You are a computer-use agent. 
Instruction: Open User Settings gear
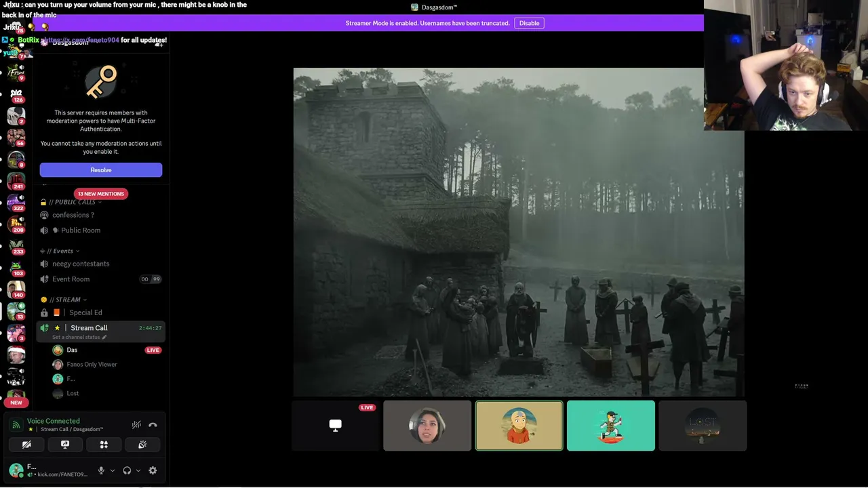click(x=153, y=470)
